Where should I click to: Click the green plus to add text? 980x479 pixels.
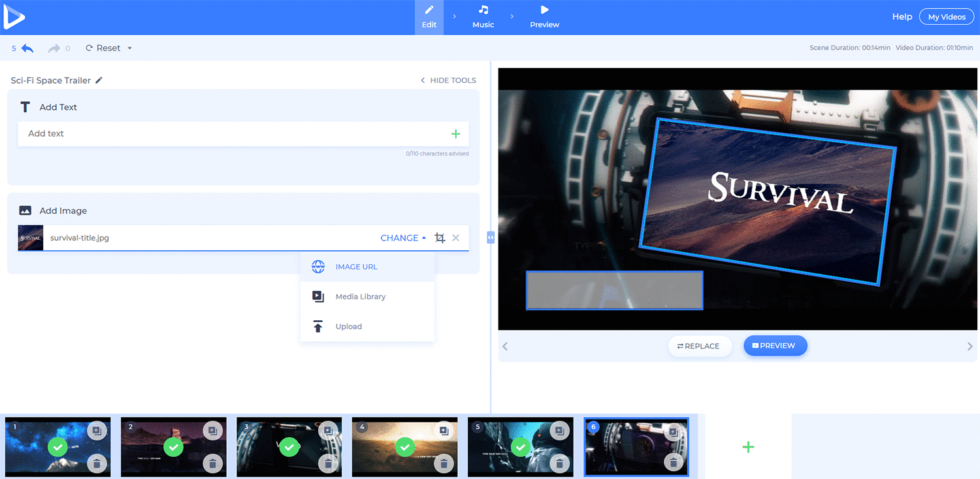[455, 134]
